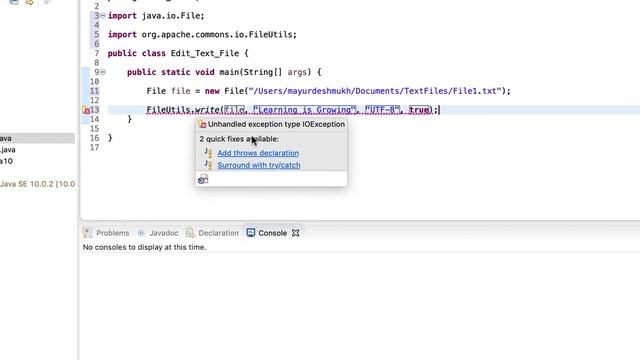Click the closing brace on line 16
Image resolution: width=640 pixels, height=360 pixels.
(110, 138)
